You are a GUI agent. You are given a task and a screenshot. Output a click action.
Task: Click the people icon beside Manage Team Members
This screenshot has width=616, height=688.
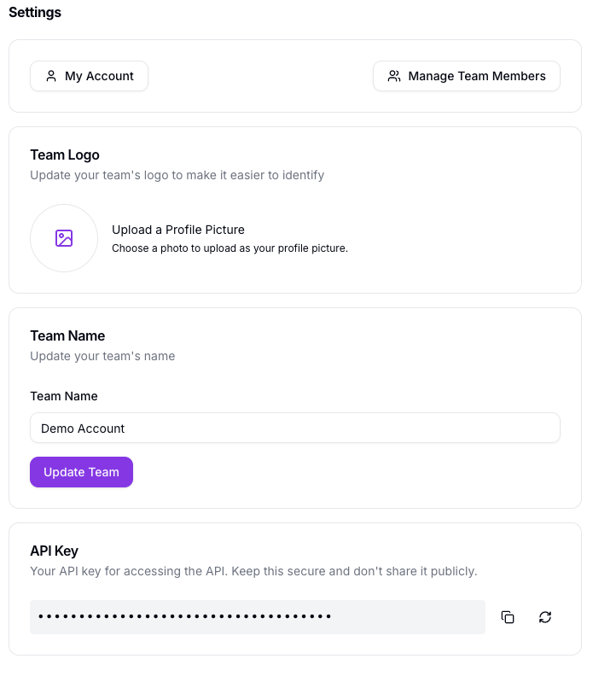pos(394,76)
